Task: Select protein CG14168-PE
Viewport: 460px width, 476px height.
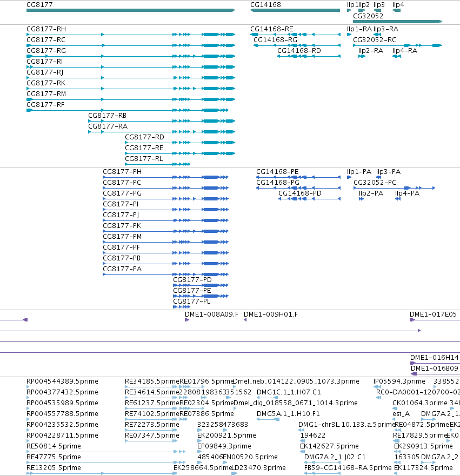Action: click(298, 177)
